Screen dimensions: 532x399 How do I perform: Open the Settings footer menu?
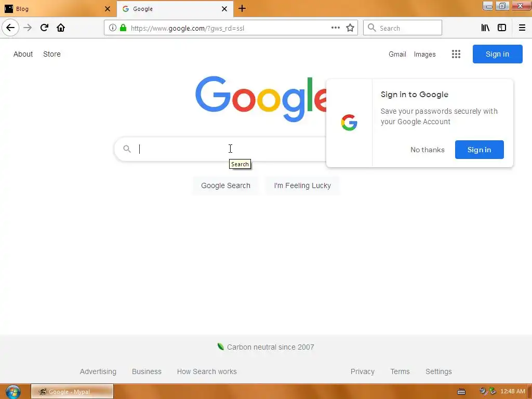click(x=438, y=371)
